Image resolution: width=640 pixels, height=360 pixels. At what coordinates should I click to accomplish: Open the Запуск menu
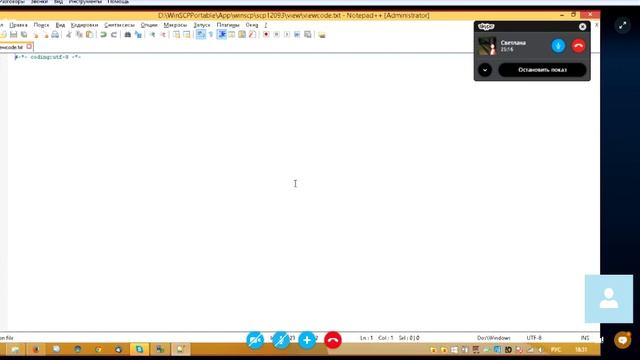pos(202,25)
